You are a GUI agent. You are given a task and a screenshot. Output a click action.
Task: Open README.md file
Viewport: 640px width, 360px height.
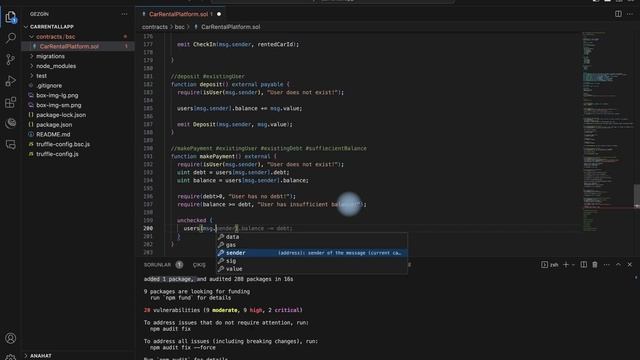tap(53, 134)
